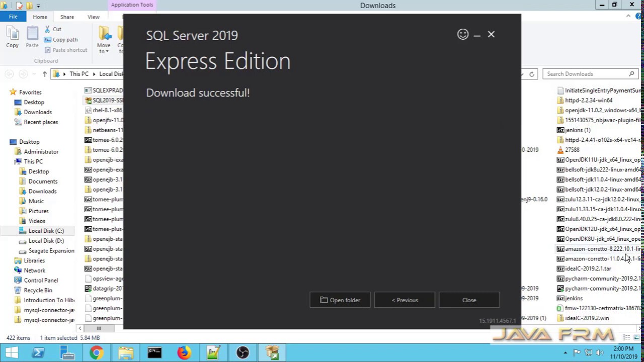
Task: Click the Up arrow navigation button
Action: point(44,74)
